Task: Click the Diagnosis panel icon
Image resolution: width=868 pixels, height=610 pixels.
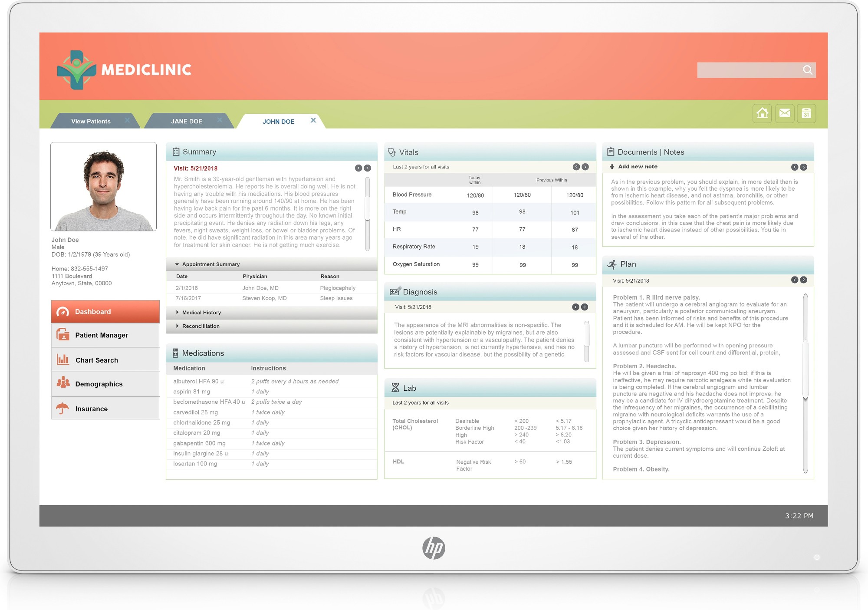Action: click(x=396, y=291)
